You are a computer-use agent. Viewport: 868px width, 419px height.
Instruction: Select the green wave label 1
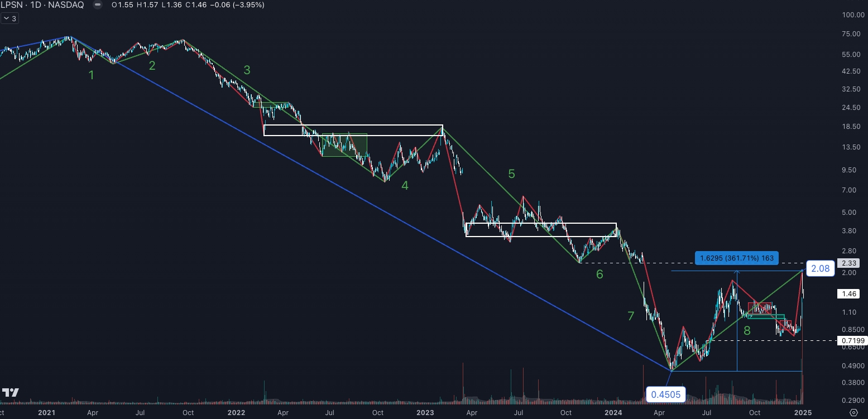pyautogui.click(x=92, y=75)
